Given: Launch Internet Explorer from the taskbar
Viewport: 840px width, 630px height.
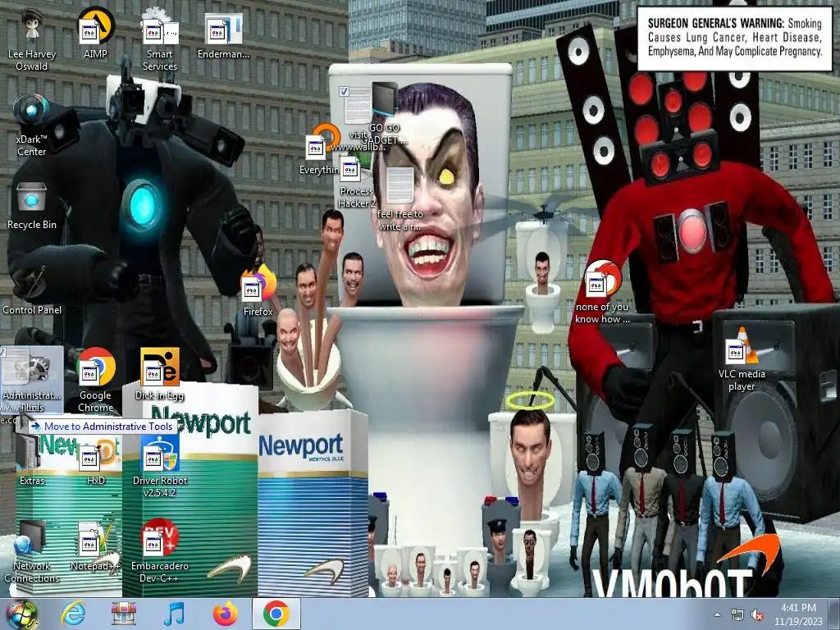Looking at the screenshot, I should point(73,614).
